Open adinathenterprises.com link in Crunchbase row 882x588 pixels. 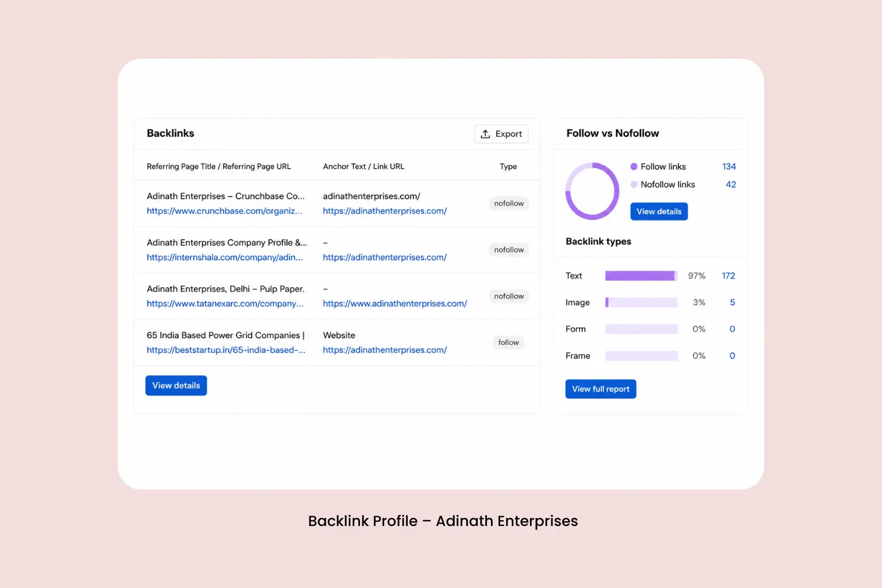pos(385,211)
